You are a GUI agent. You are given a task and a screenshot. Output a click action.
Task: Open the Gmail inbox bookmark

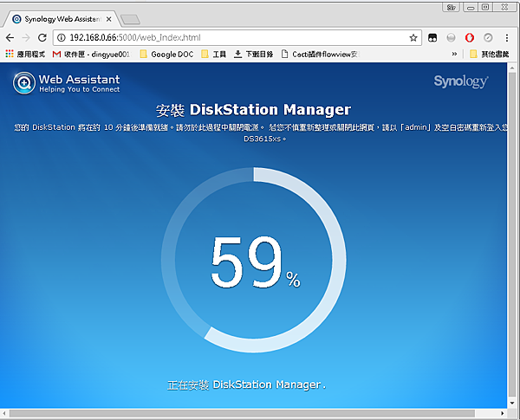91,54
